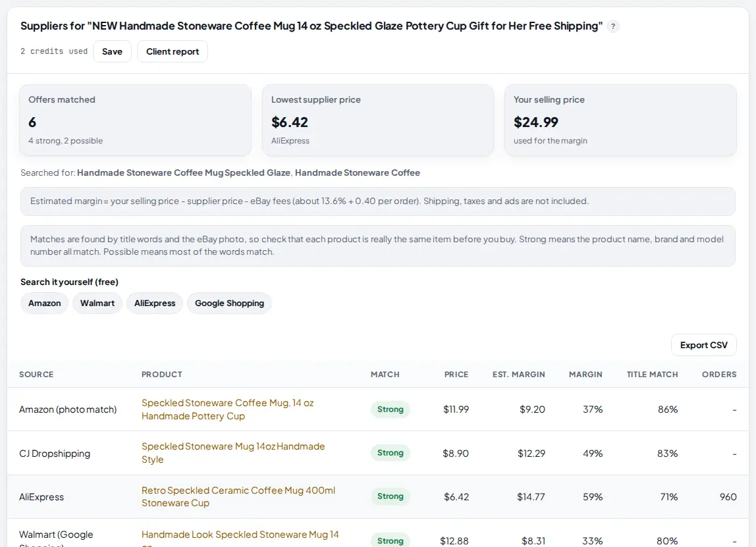Image resolution: width=756 pixels, height=547 pixels.
Task: Click the ORDERS column header
Action: click(719, 375)
